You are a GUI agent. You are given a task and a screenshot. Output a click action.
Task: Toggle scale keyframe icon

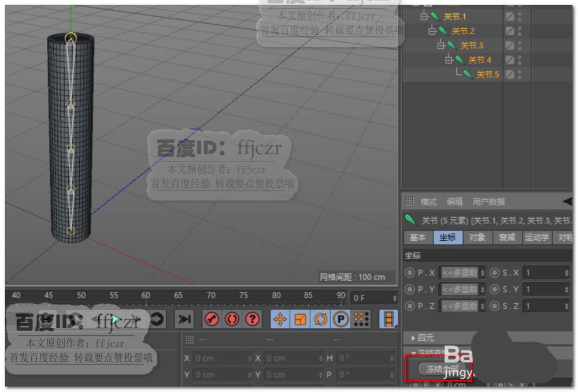(x=300, y=319)
